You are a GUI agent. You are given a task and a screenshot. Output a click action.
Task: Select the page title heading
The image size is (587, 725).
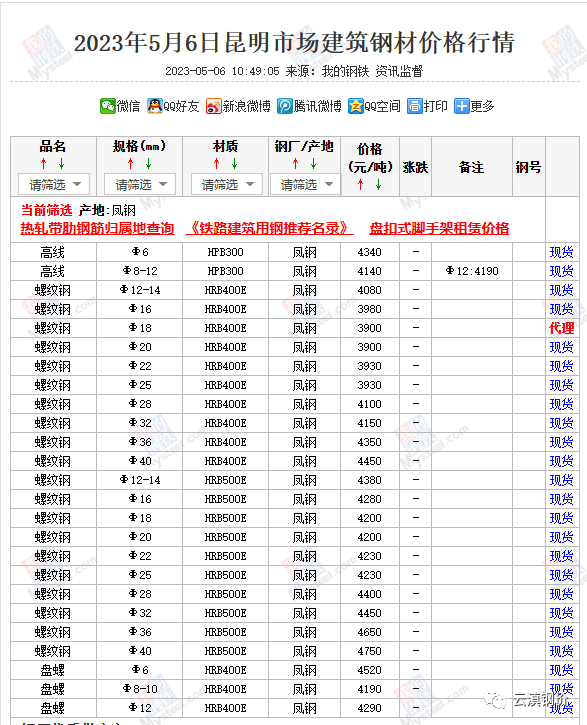(294, 43)
